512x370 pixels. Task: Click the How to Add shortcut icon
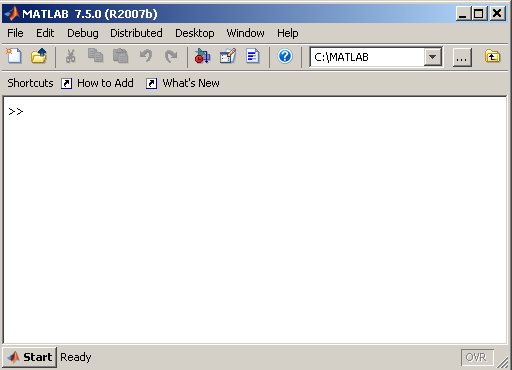click(x=66, y=83)
